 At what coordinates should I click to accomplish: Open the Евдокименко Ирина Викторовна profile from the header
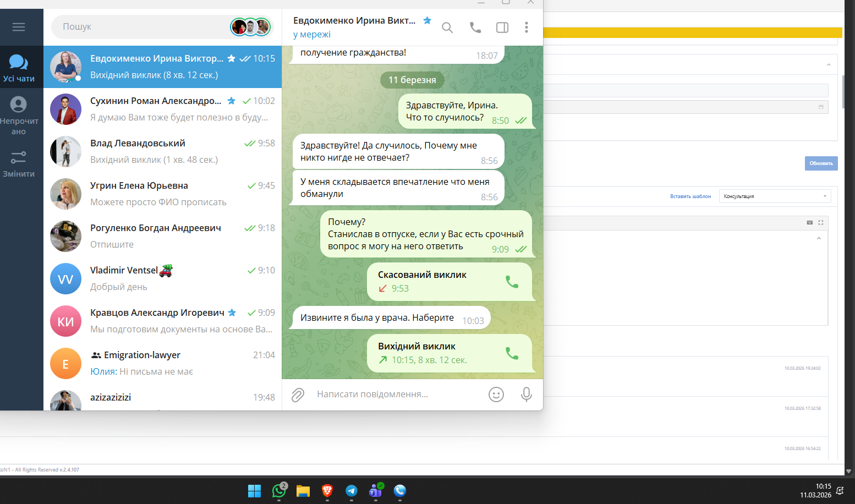pos(354,20)
